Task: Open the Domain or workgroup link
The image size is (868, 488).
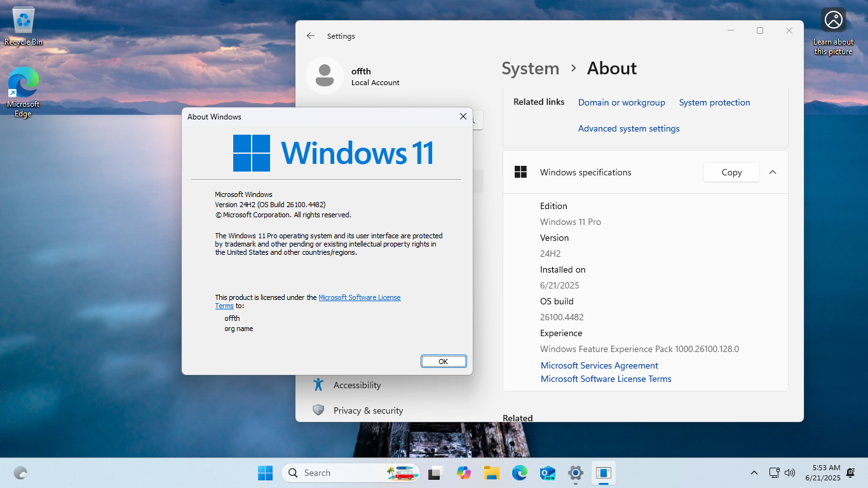Action: [621, 102]
